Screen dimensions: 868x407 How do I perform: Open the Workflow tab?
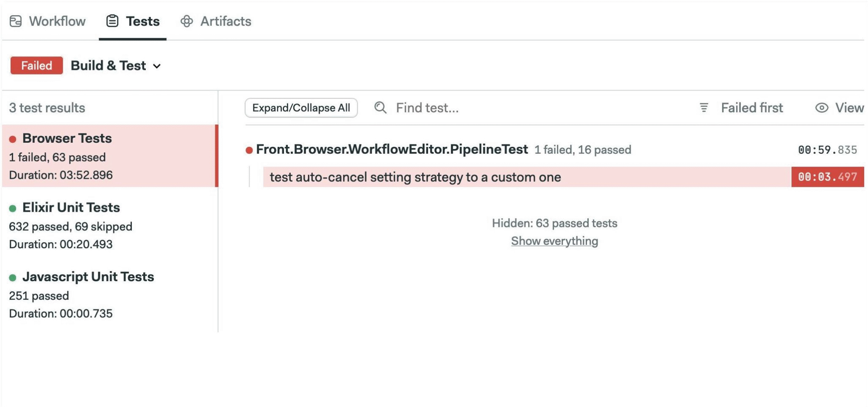point(47,21)
